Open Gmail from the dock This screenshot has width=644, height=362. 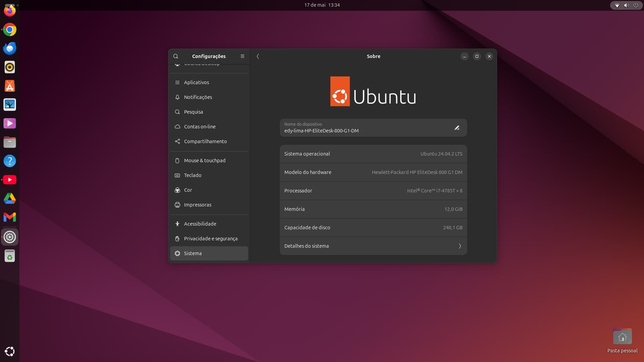(10, 218)
